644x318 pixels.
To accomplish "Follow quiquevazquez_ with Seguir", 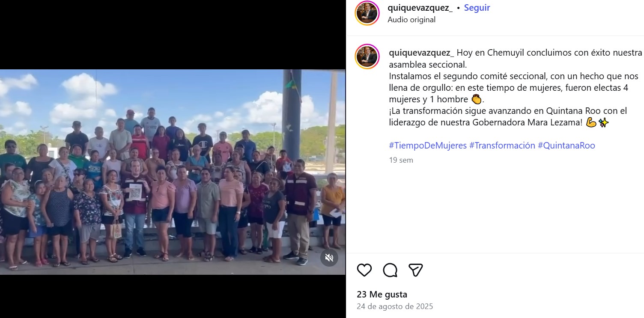I will (477, 8).
